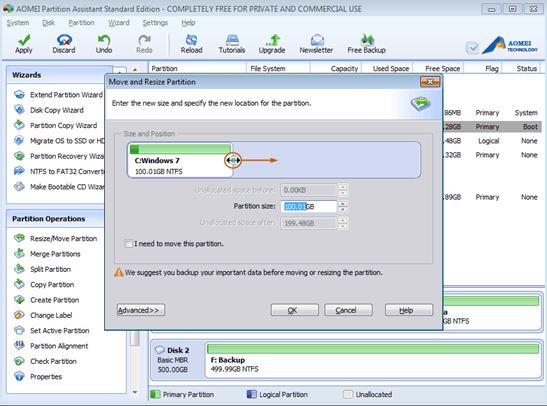The width and height of the screenshot is (547, 406).
Task: Open the Help menu
Action: (188, 23)
